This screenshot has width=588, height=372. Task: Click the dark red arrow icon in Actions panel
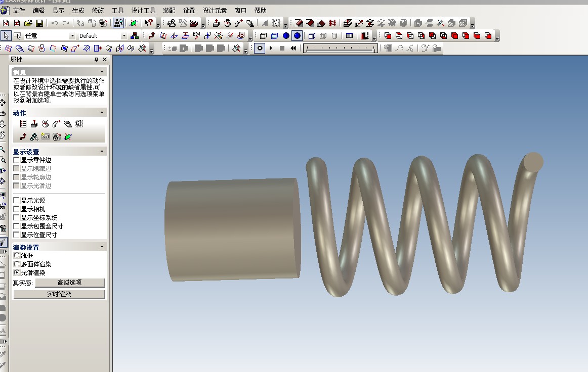coord(23,137)
